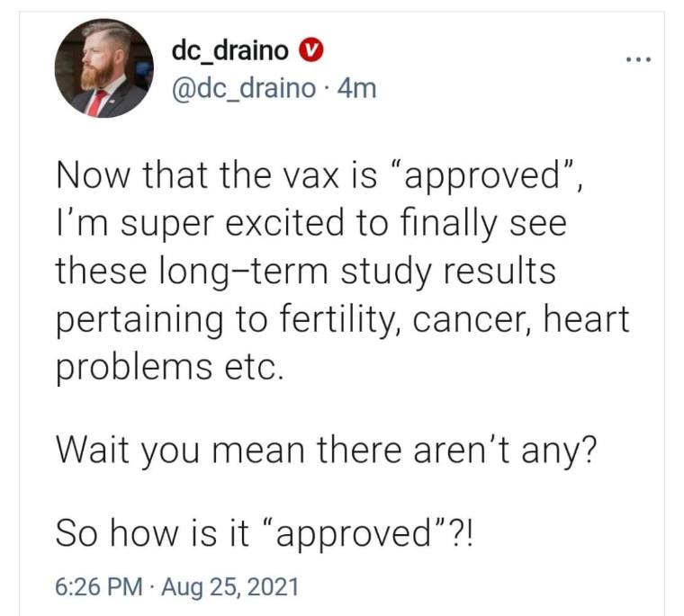Click the line 'I'm super excited to finally see'
Screen dimensions: 684x616
click(x=311, y=225)
